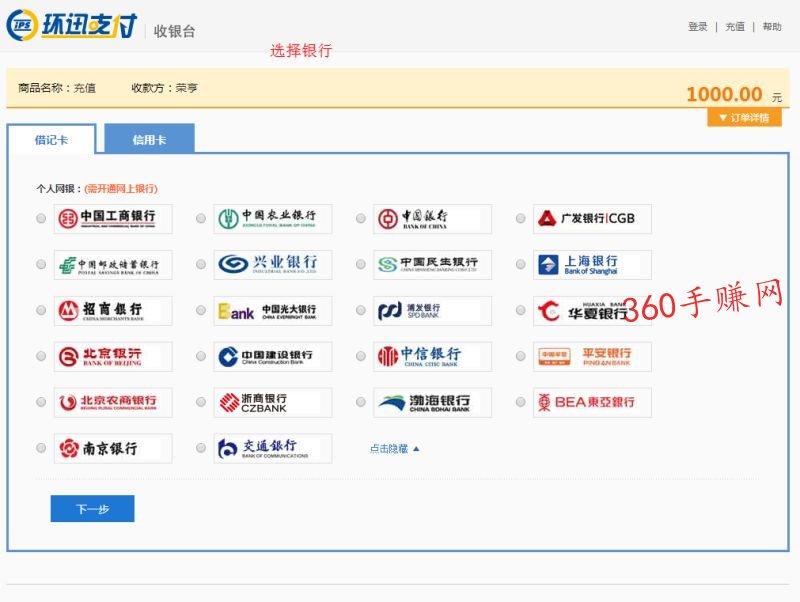Screen dimensions: 800x602
Task: Select the 浙商银行 radio button
Action: click(x=201, y=402)
